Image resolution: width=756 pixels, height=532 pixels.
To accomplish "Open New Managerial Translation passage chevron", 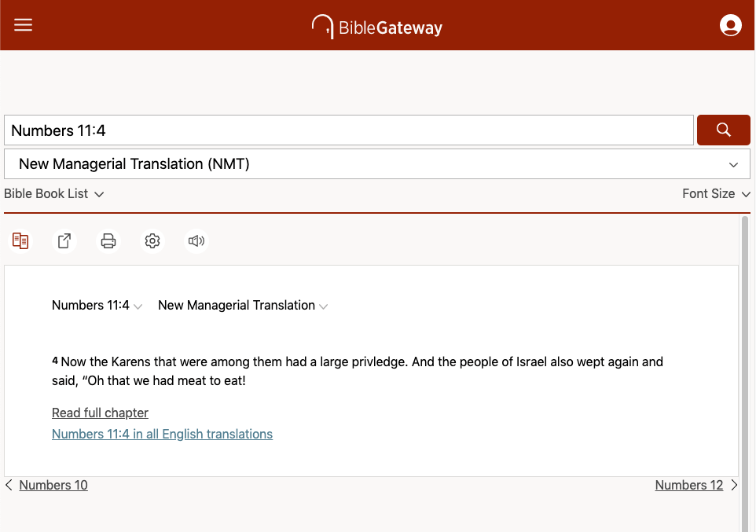I will [x=324, y=306].
